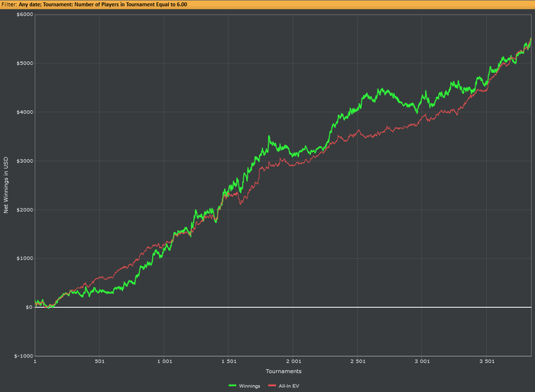Viewport: 535px width, 392px height.
Task: Click the 2 001 x-axis tick label
Action: point(293,361)
